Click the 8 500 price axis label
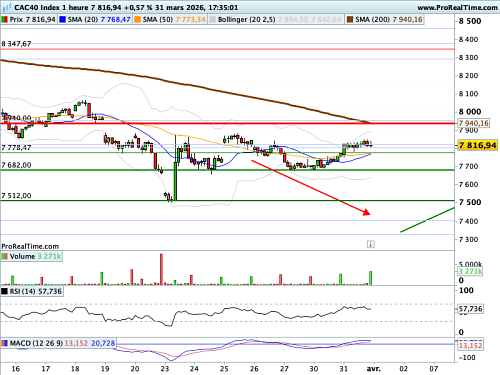 coord(470,21)
